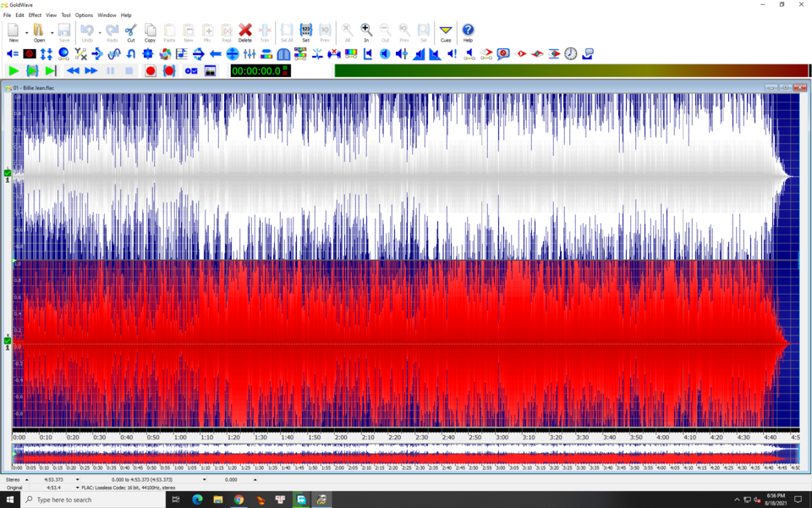
Task: Zoom In with the magnifier icon
Action: 366,33
